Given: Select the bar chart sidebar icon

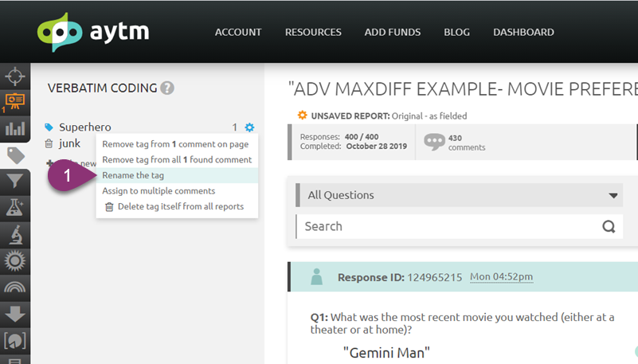Looking at the screenshot, I should point(14,128).
